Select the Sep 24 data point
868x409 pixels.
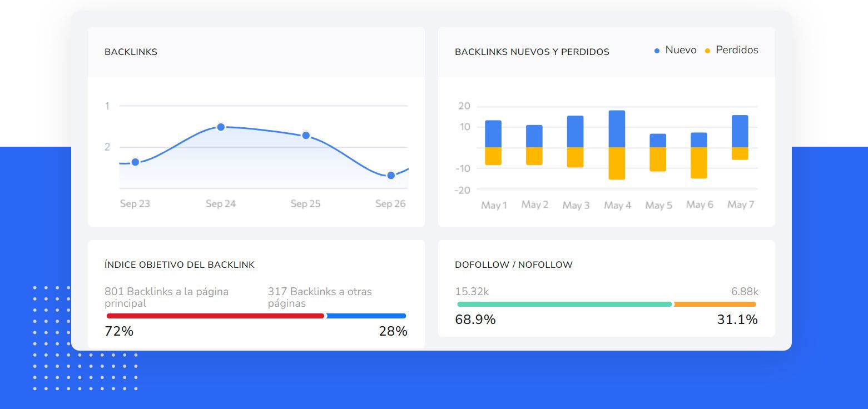(x=221, y=127)
